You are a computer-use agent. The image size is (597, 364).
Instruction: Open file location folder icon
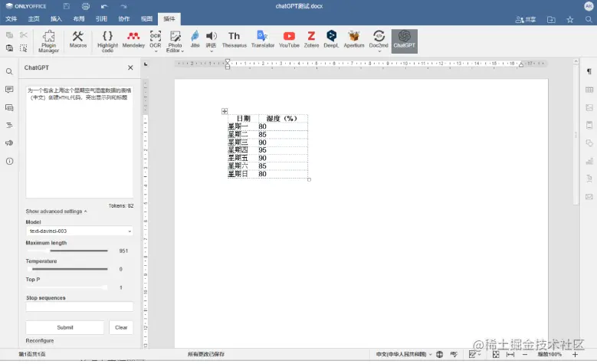tap(551, 19)
